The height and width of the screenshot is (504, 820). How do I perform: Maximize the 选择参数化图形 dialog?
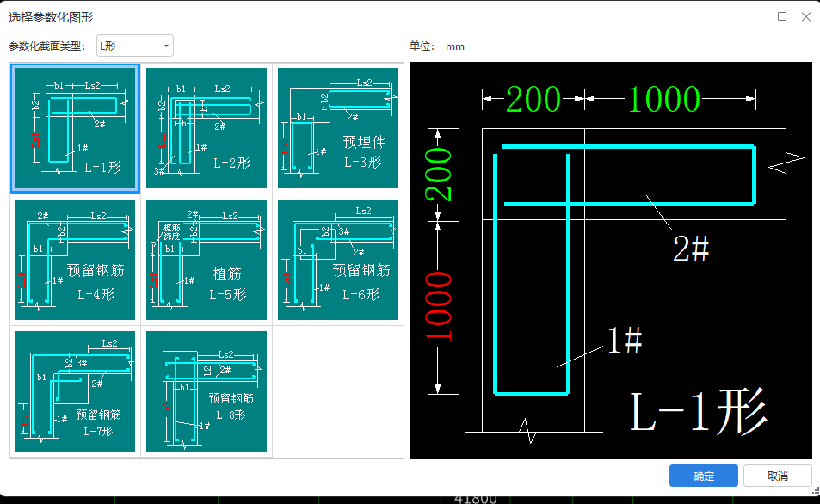click(x=782, y=16)
